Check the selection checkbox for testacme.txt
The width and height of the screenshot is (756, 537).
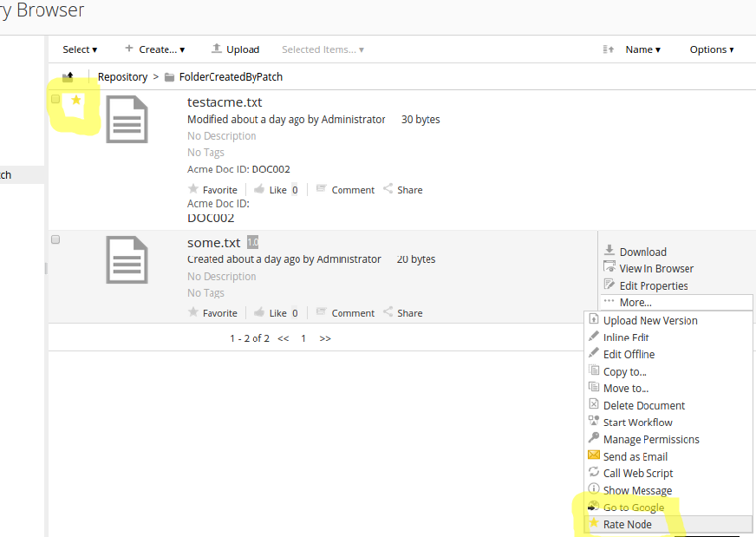click(x=55, y=97)
